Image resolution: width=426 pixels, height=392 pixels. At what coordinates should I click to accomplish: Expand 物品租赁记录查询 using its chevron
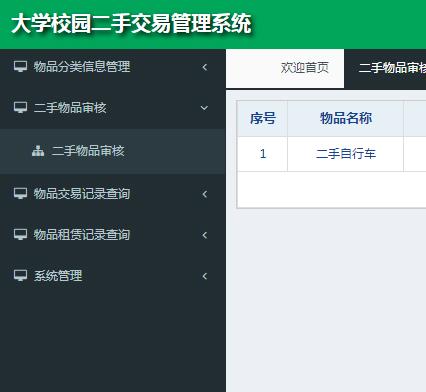click(205, 235)
